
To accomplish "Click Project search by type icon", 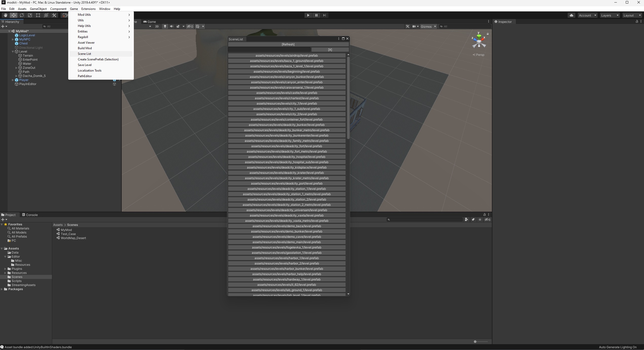I will 466,220.
